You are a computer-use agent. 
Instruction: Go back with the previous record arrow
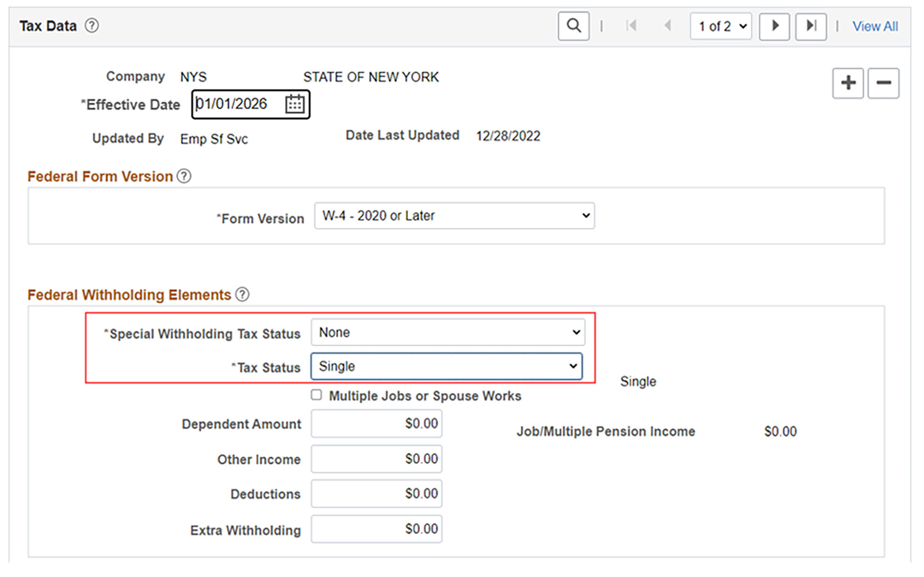click(668, 26)
